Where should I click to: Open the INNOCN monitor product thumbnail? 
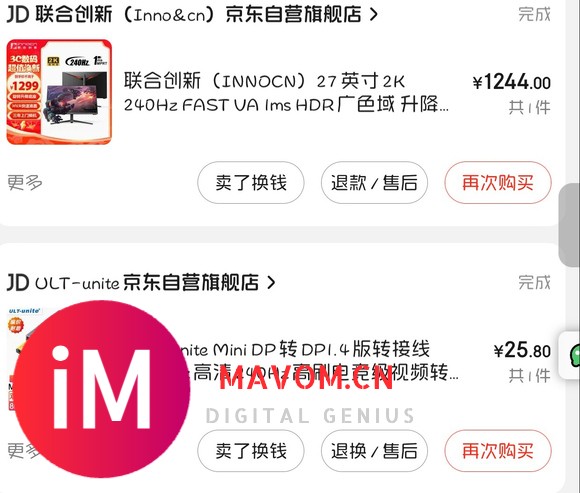(59, 92)
